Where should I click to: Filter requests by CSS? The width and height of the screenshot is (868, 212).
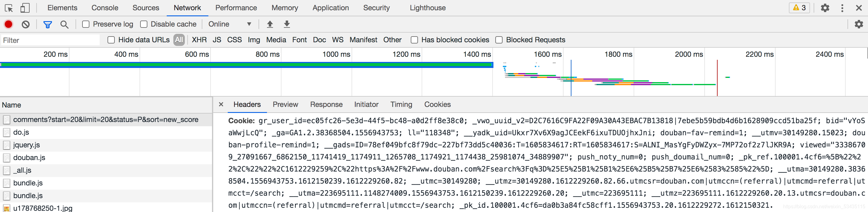tap(235, 40)
